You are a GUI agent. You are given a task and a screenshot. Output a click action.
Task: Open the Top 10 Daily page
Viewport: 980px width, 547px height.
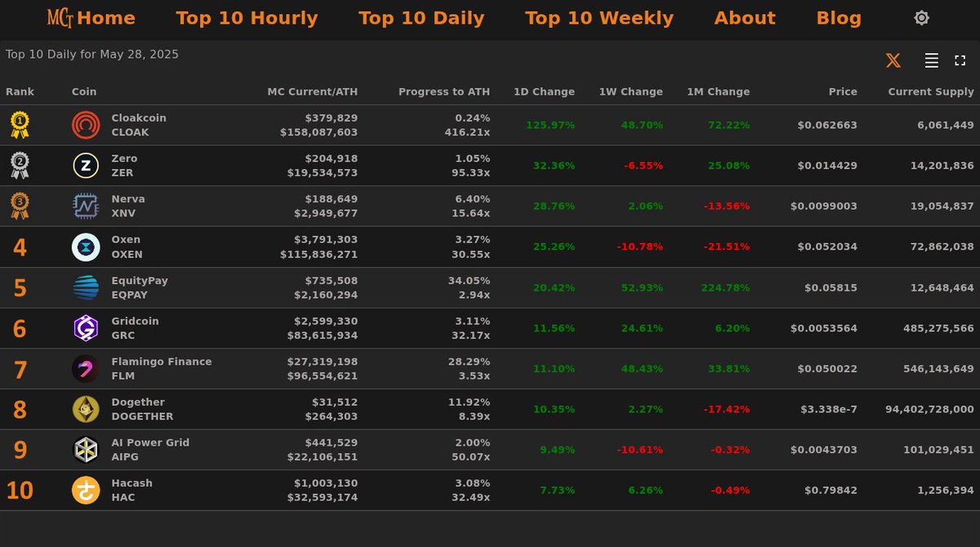[421, 18]
